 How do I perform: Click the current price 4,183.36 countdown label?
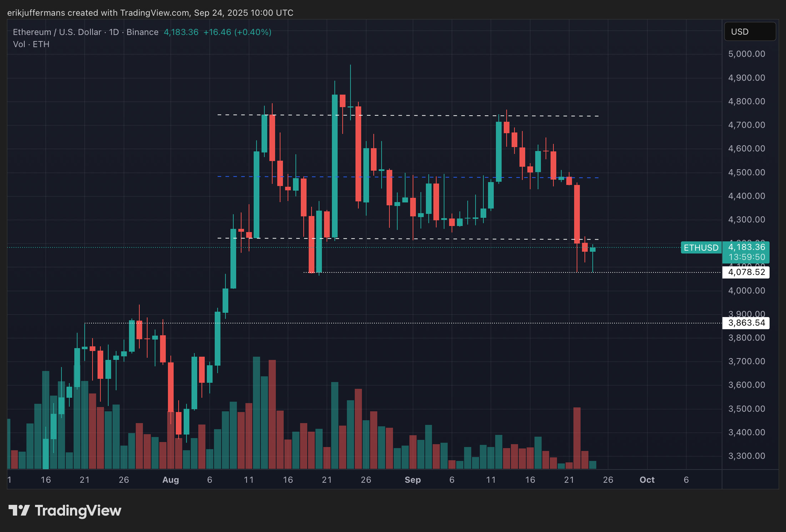point(746,252)
